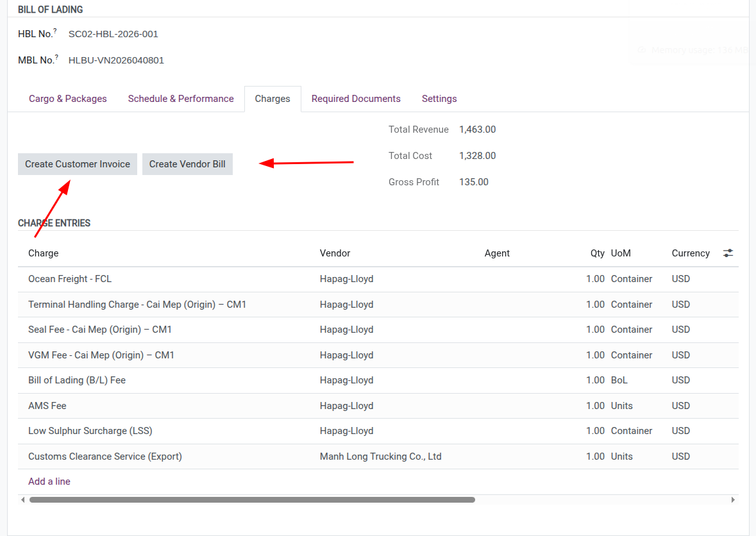Open the Schedule & Performance tab

click(181, 99)
